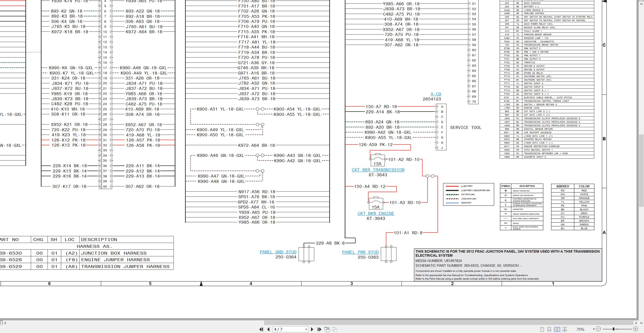644x333 pixels.
Task: Click the next view icon
Action: tap(335, 329)
